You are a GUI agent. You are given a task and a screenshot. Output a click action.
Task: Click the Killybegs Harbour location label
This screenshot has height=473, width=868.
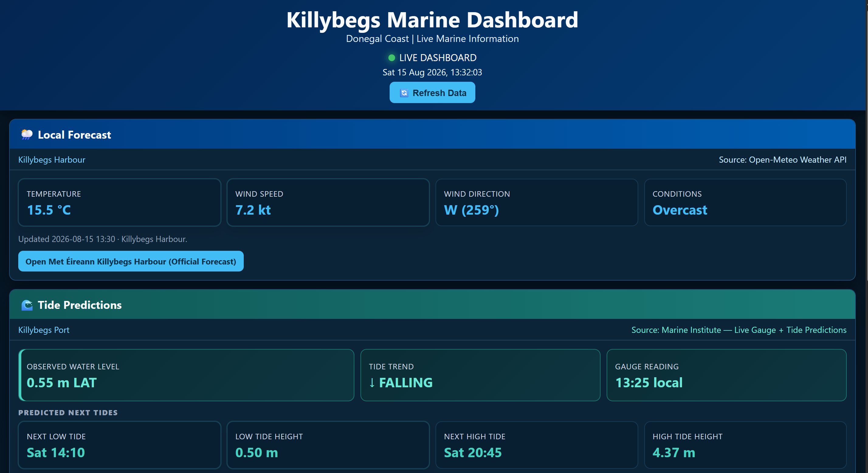click(x=52, y=160)
